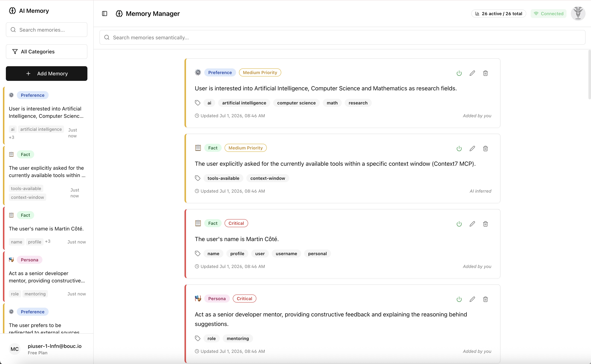Click the 'artificial intelligence' tag in main card
The width and height of the screenshot is (591, 364).
pos(244,103)
